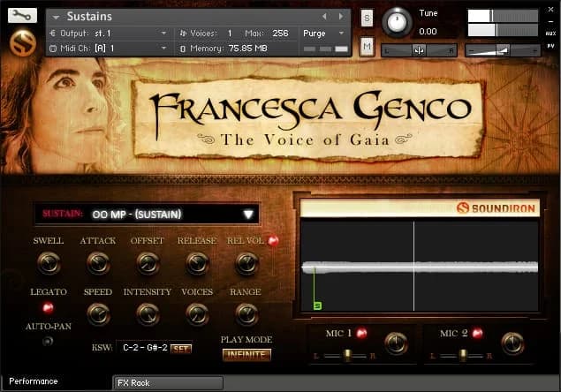Solo the instrument with S button
561x392 pixels.
367,18
